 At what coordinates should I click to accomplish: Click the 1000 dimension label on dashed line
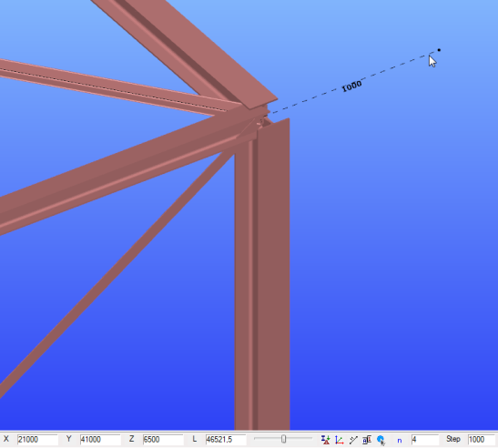click(351, 87)
